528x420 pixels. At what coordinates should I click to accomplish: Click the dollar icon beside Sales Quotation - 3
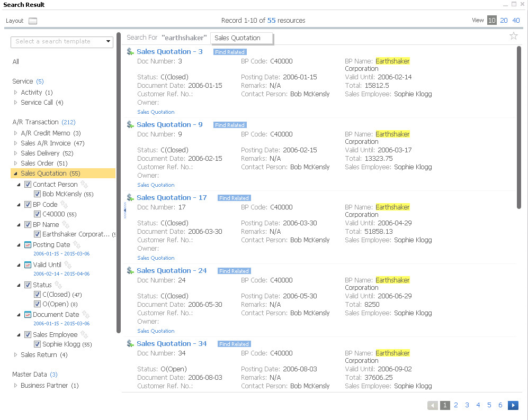(x=130, y=51)
